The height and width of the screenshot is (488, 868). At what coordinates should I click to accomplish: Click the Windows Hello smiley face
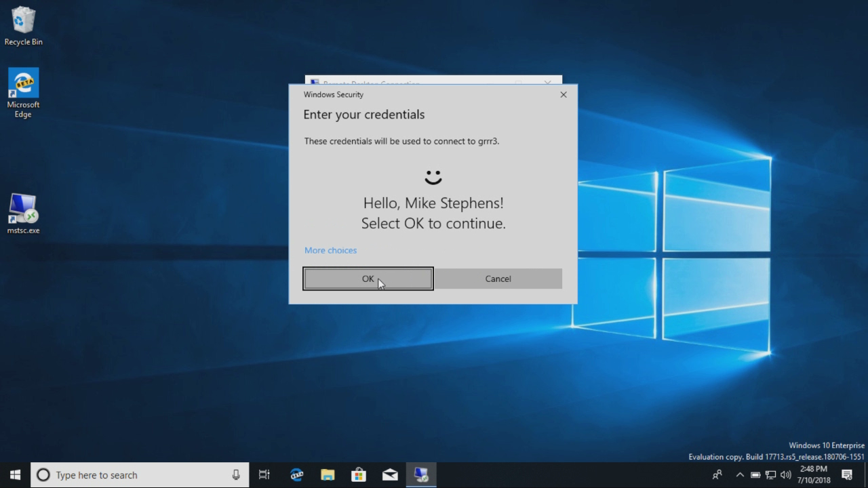coord(433,177)
